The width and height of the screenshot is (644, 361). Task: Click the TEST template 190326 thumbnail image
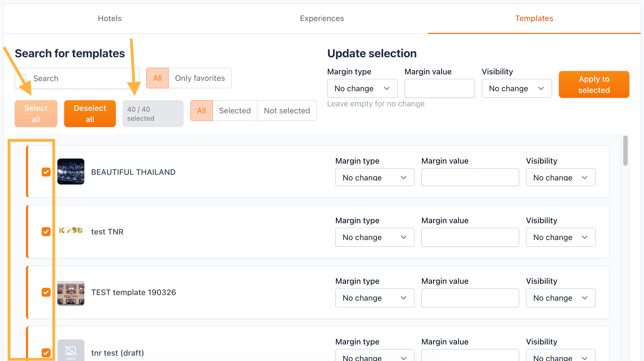71,293
